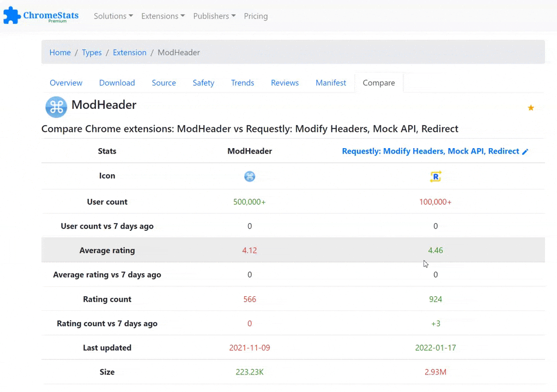
Task: Click ModHeader size 223.23K
Action: (250, 372)
